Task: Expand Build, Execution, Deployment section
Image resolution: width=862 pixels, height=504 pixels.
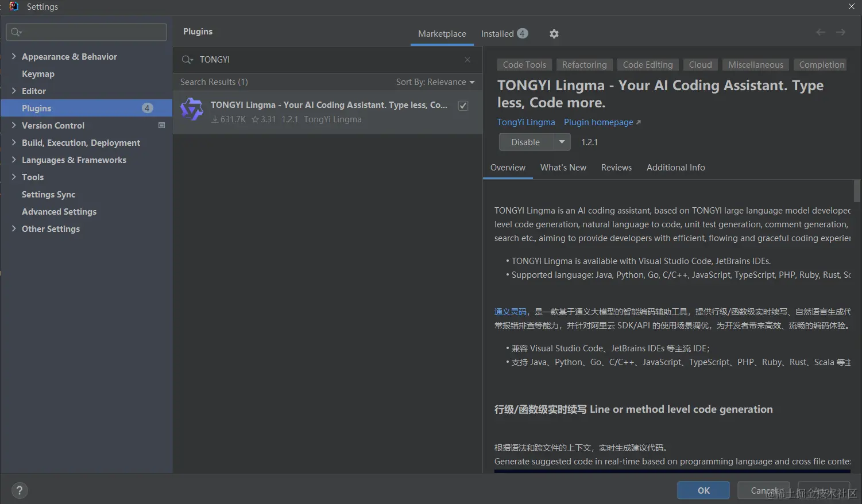Action: (14, 142)
